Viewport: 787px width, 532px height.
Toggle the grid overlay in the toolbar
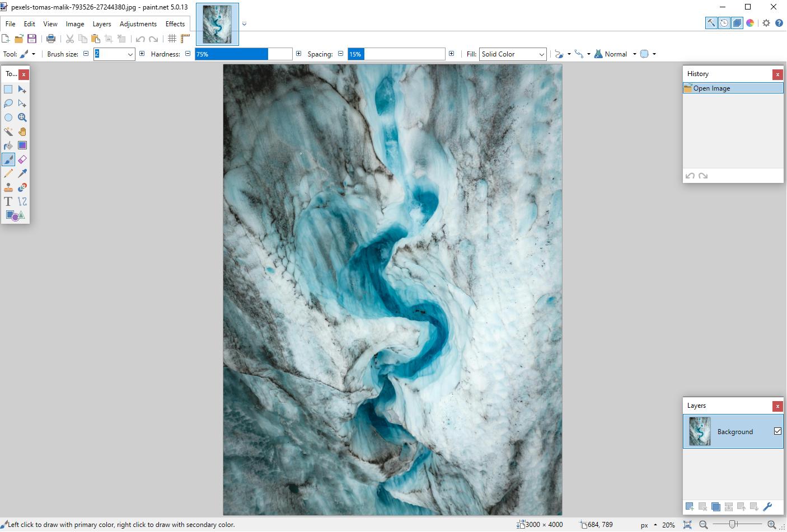172,38
